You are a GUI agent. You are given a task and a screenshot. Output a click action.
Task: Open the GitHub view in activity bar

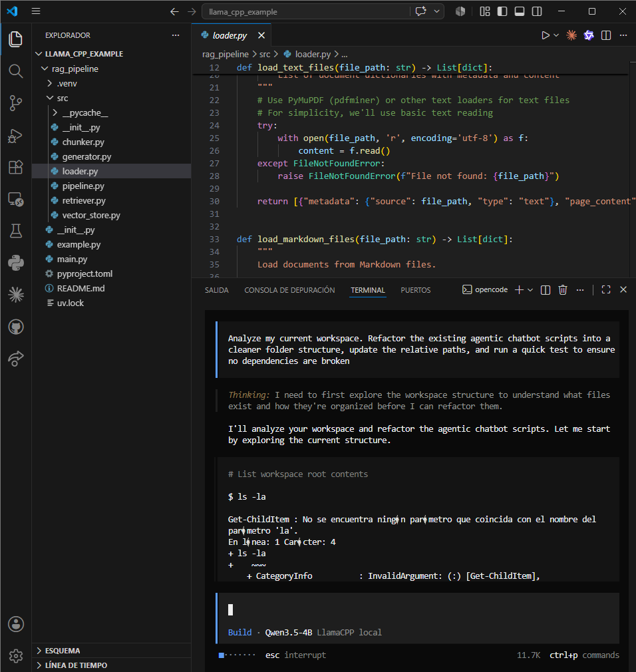16,327
